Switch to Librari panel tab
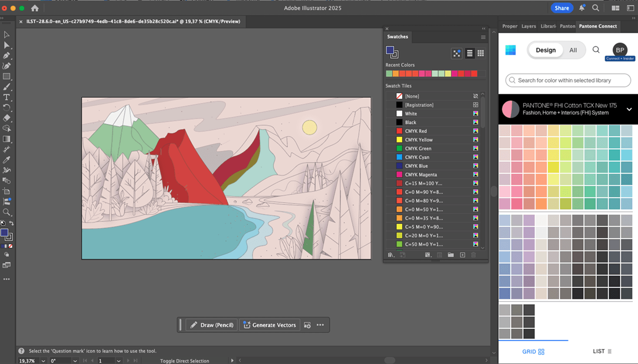The image size is (638, 364). [x=548, y=26]
